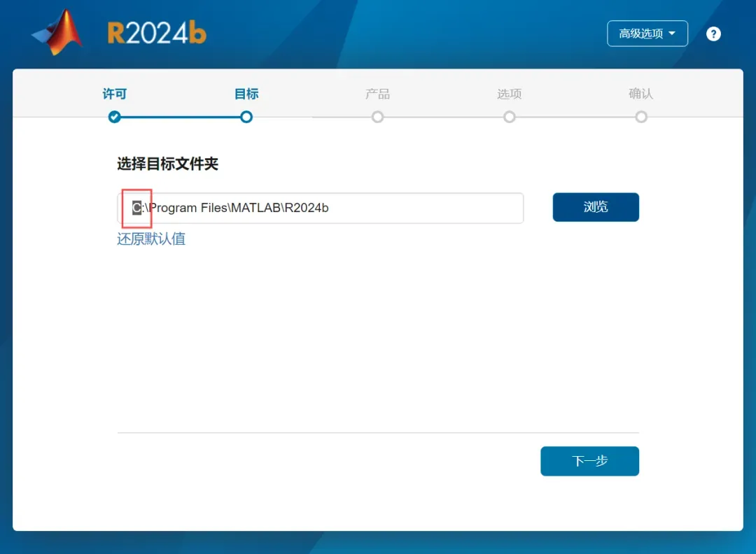756x554 pixels.
Task: Select the 确认 step label
Action: click(x=640, y=94)
